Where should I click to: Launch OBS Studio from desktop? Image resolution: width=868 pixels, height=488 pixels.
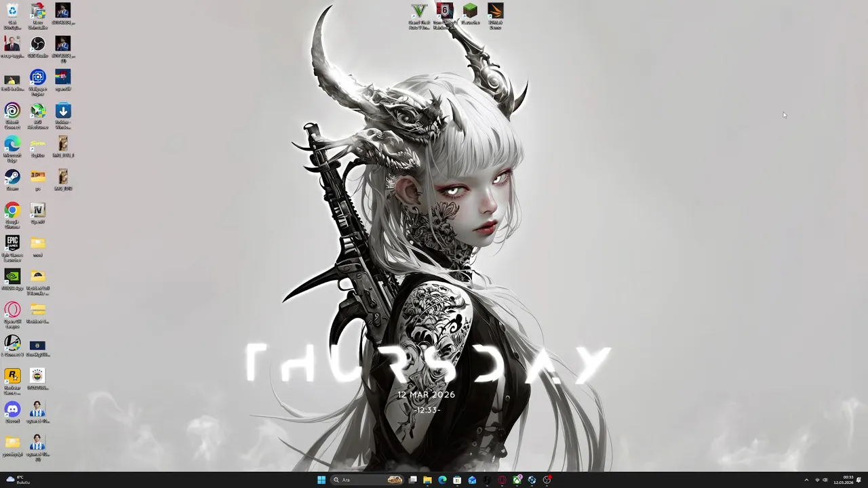point(37,47)
